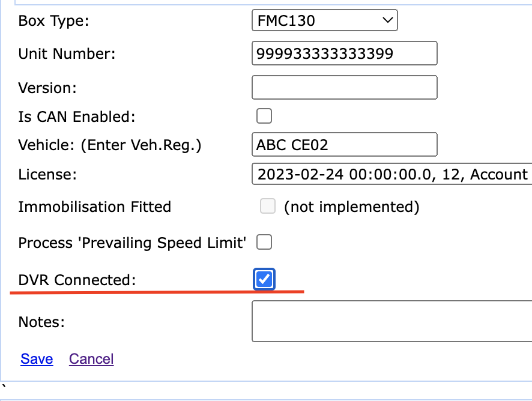
Task: Click the 'DVR Connected:' label
Action: click(x=77, y=280)
